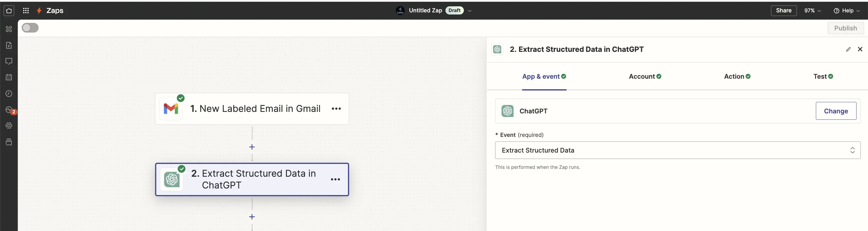Add a step between Gmail and ChatGPT

click(252, 147)
